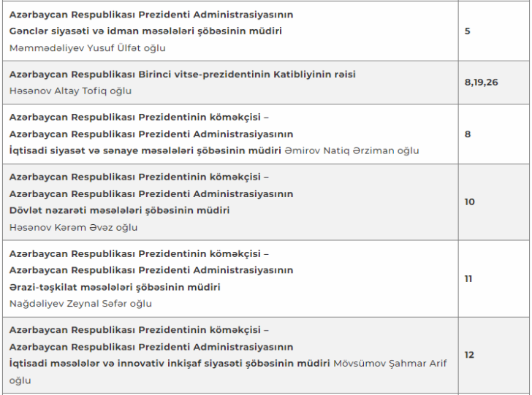The width and height of the screenshot is (532, 395).
Task: Click the dates cell 8,19,26
Action: 481,83
